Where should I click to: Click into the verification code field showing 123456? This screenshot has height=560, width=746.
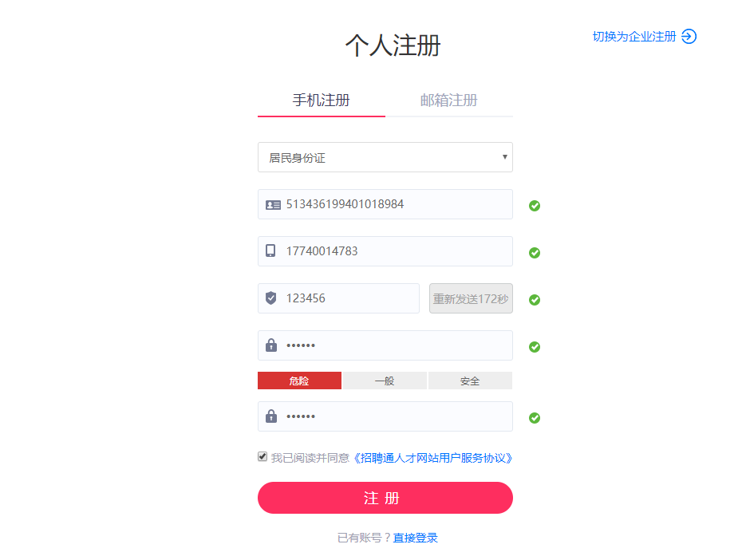coord(348,298)
